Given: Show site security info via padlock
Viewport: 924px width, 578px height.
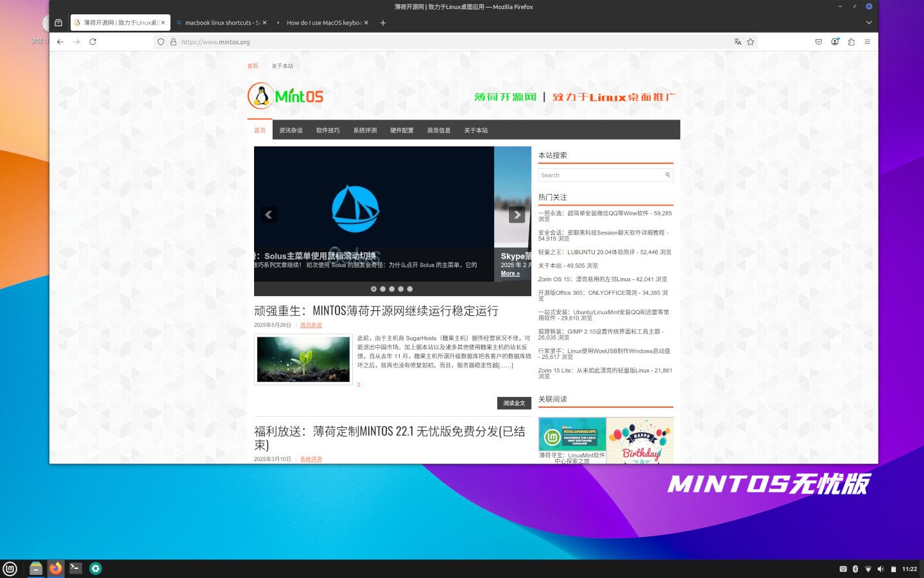Looking at the screenshot, I should click(x=173, y=42).
